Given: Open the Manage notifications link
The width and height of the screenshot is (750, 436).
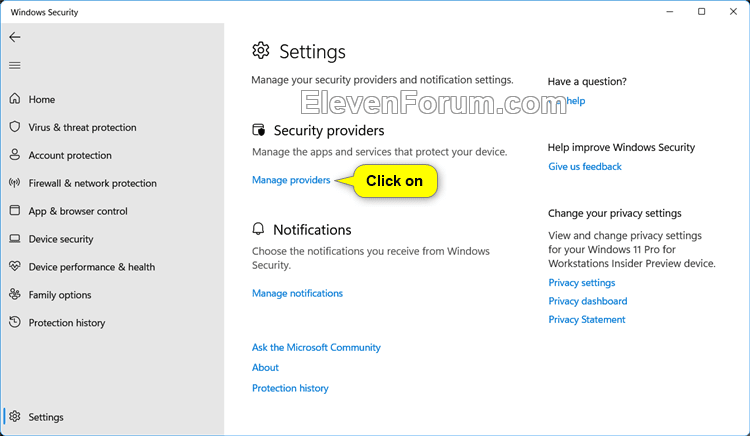Looking at the screenshot, I should coord(298,294).
